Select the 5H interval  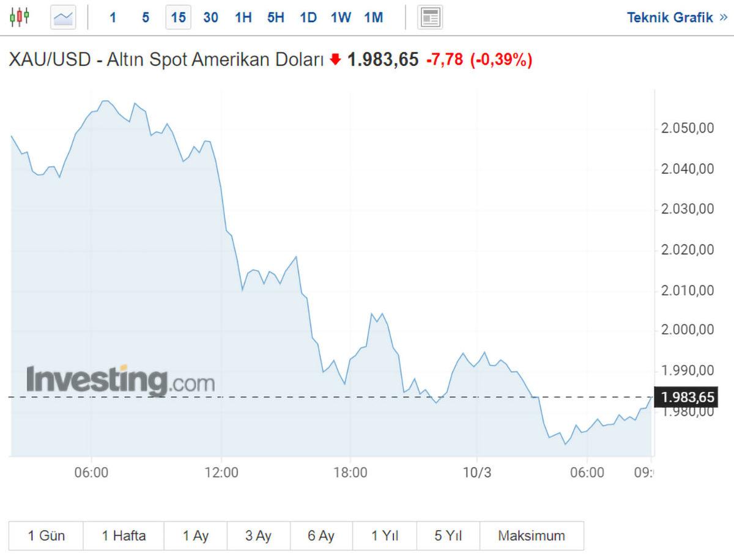(x=276, y=17)
